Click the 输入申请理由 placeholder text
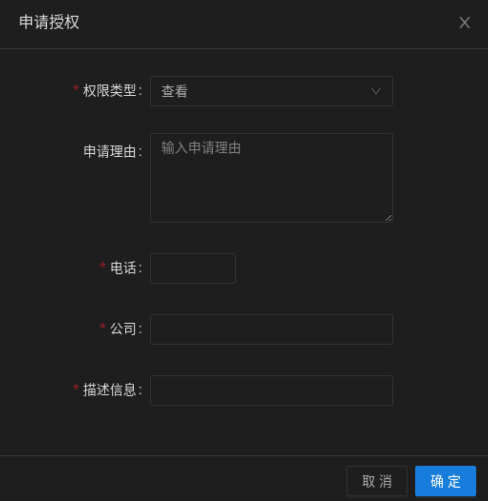The width and height of the screenshot is (488, 501). click(201, 148)
